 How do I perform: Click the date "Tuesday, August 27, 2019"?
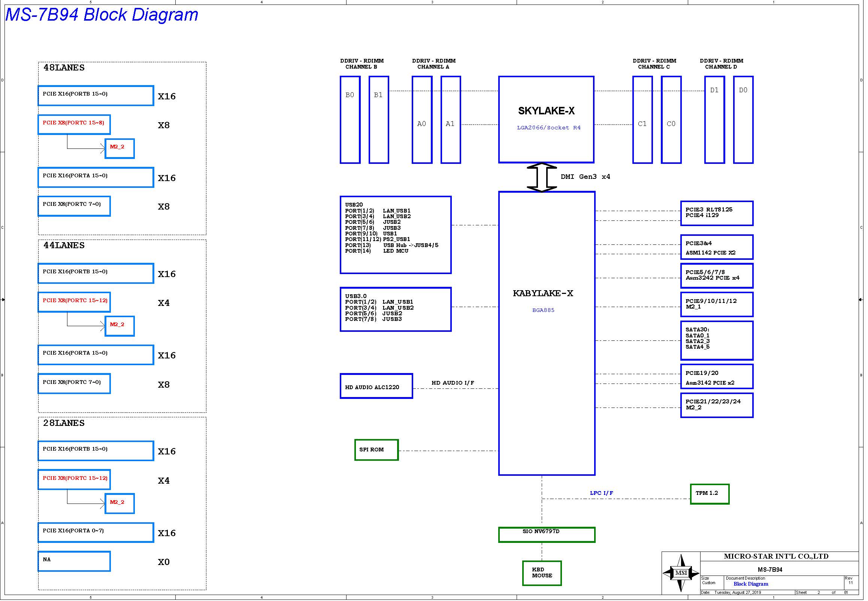(x=738, y=593)
